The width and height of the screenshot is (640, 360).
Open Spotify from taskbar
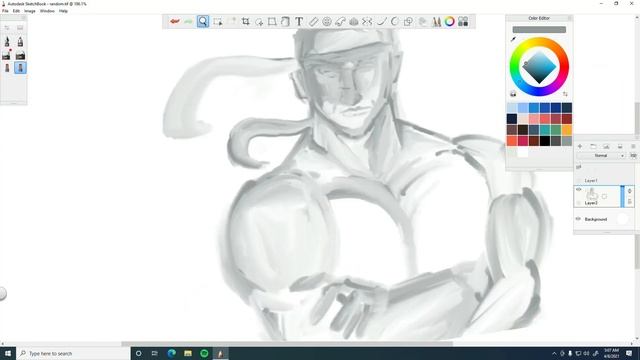click(x=204, y=353)
